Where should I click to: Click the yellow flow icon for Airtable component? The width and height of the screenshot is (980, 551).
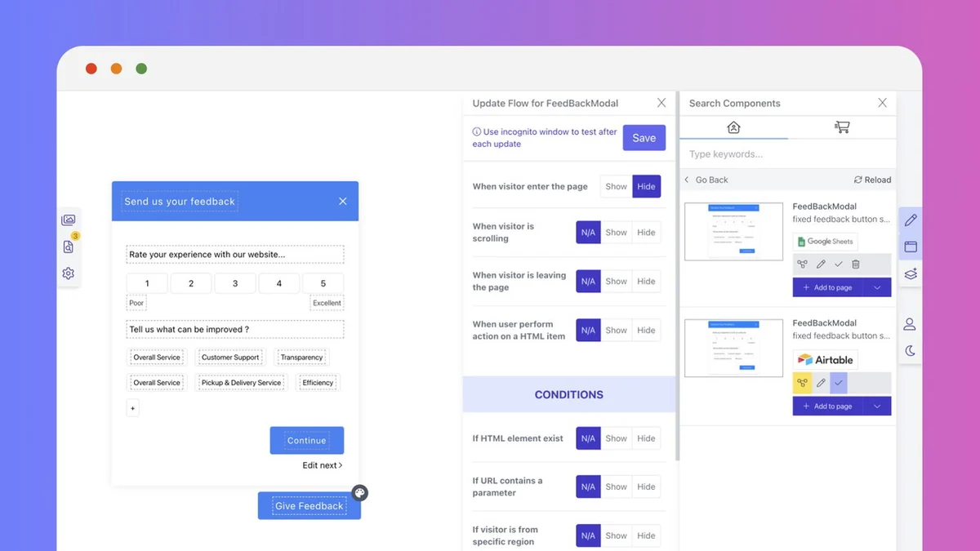point(802,383)
